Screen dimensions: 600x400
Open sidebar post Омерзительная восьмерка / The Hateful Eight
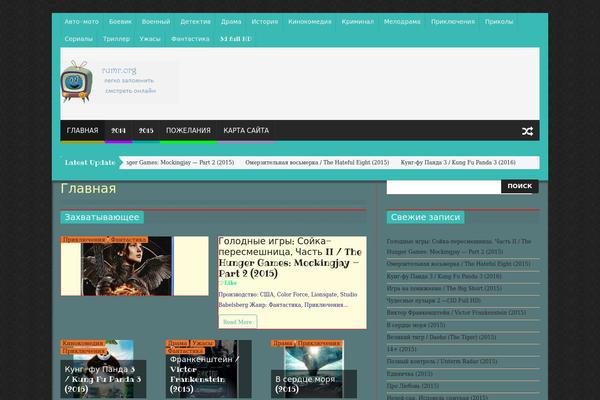[x=458, y=264]
